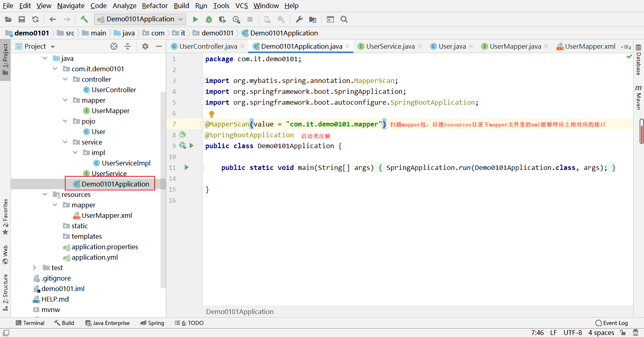This screenshot has width=644, height=337.
Task: Open the Event Log
Action: point(612,323)
